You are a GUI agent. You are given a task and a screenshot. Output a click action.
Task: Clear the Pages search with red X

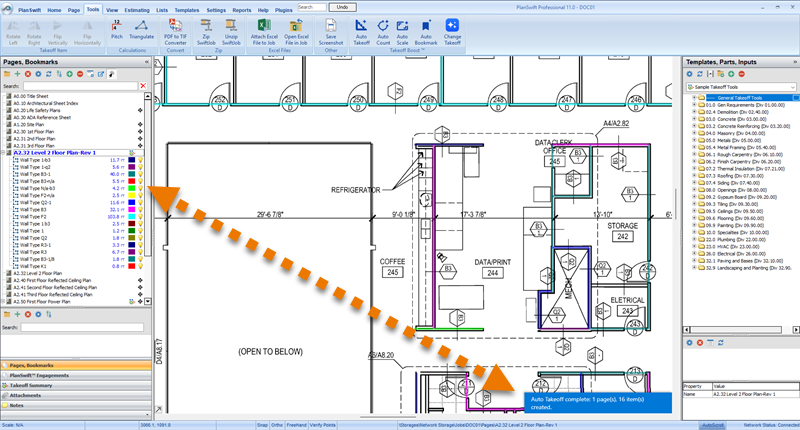tap(143, 86)
